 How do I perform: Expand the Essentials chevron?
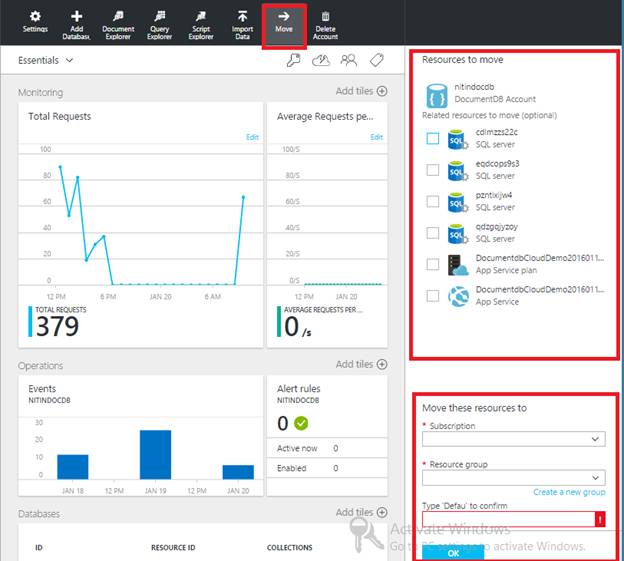pos(69,60)
